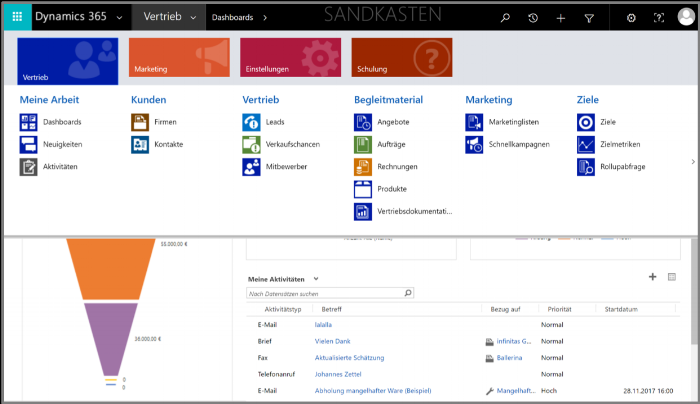Click the Mitbewerber icon
Image resolution: width=700 pixels, height=404 pixels.
[251, 167]
